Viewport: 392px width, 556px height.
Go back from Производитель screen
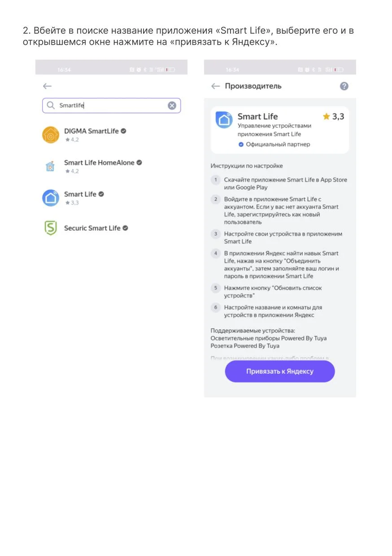(216, 86)
